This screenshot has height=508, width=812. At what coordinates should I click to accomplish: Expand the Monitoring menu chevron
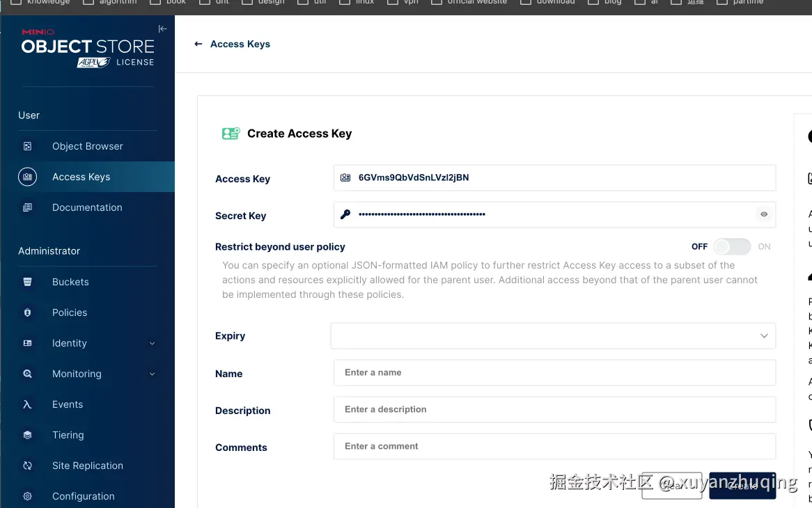tap(153, 374)
